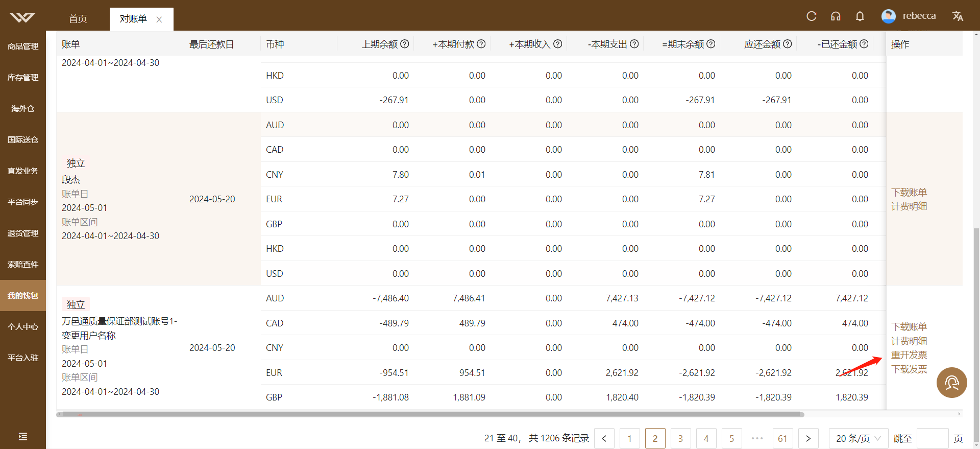This screenshot has height=449, width=980.
Task: Go to page 4
Action: [x=706, y=438]
